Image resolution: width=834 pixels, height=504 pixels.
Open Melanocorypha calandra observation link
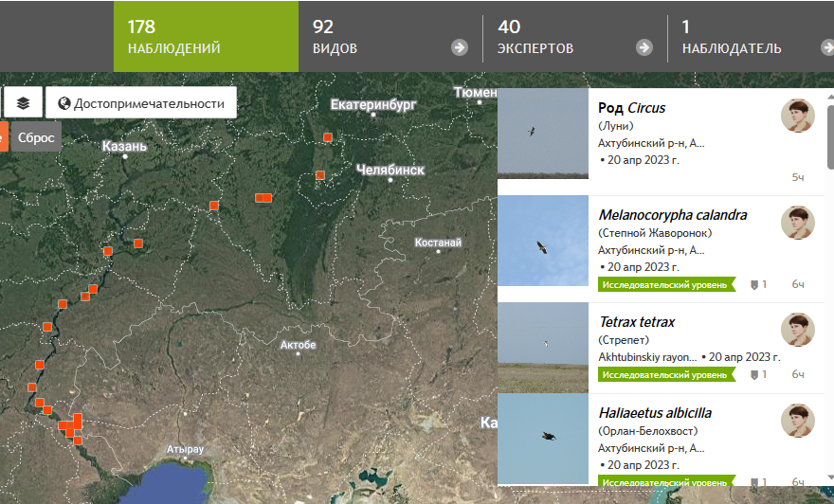coord(673,215)
